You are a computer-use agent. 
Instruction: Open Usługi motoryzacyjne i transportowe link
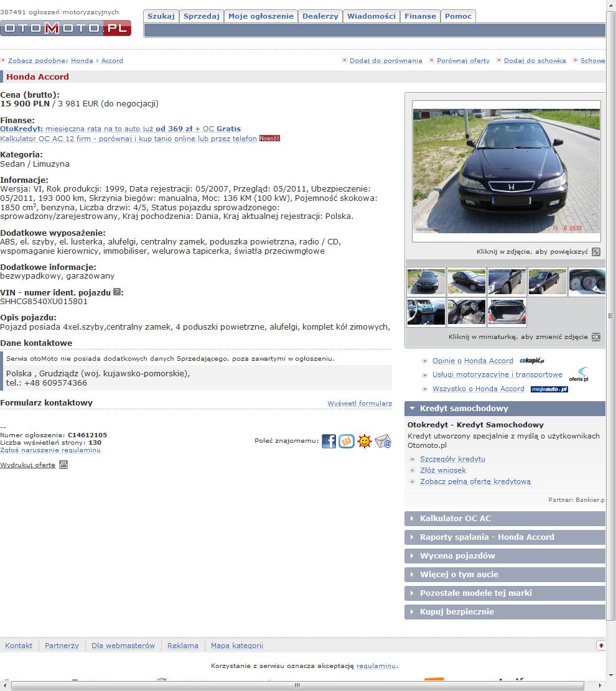click(497, 374)
